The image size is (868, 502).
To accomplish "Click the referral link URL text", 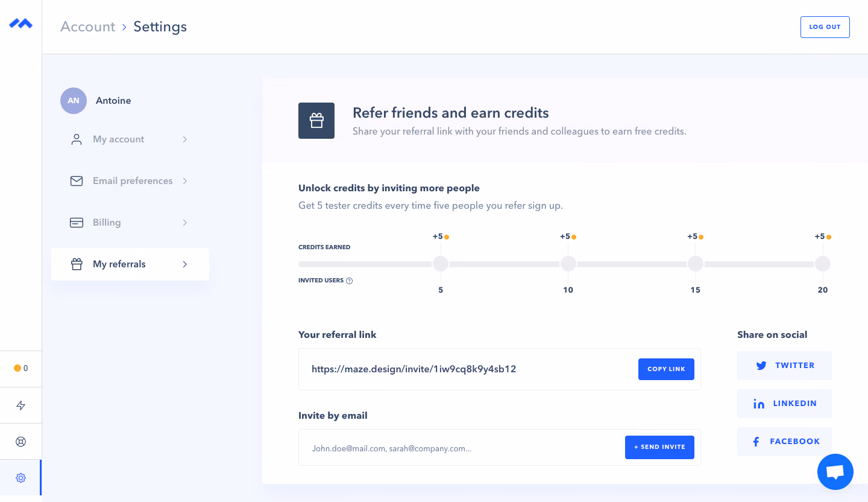I will [414, 369].
